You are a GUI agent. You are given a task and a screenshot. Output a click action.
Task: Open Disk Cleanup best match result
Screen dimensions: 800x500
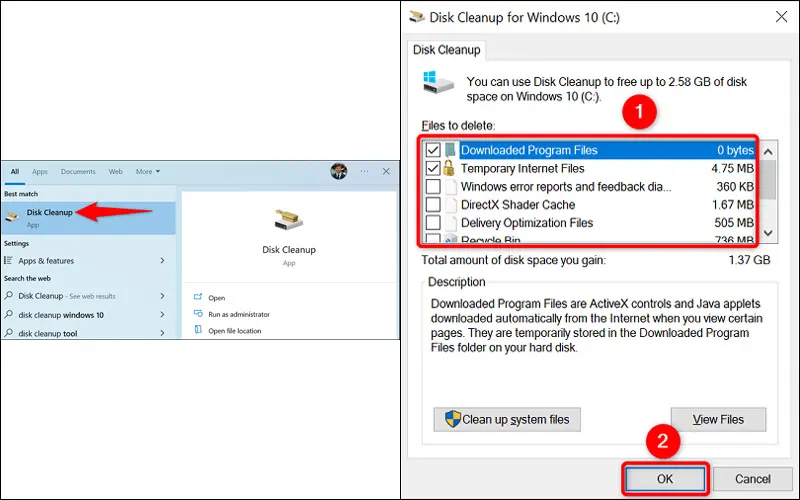pos(88,218)
